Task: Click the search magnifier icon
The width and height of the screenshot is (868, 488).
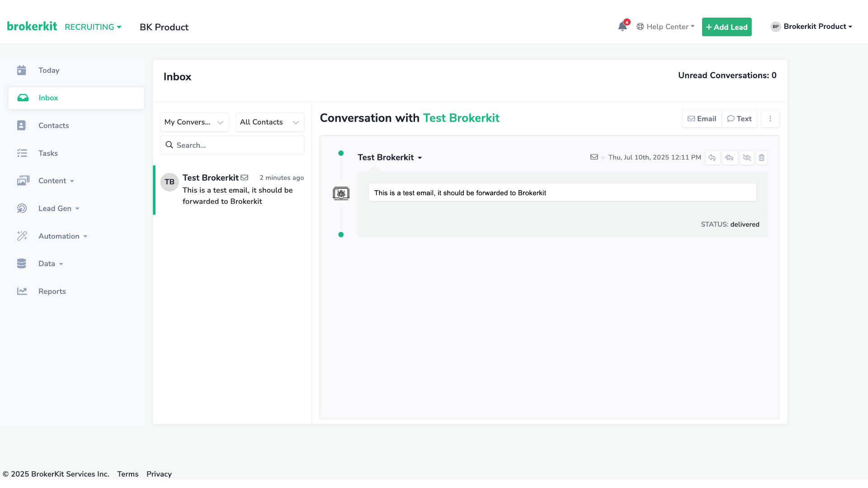Action: click(x=170, y=145)
